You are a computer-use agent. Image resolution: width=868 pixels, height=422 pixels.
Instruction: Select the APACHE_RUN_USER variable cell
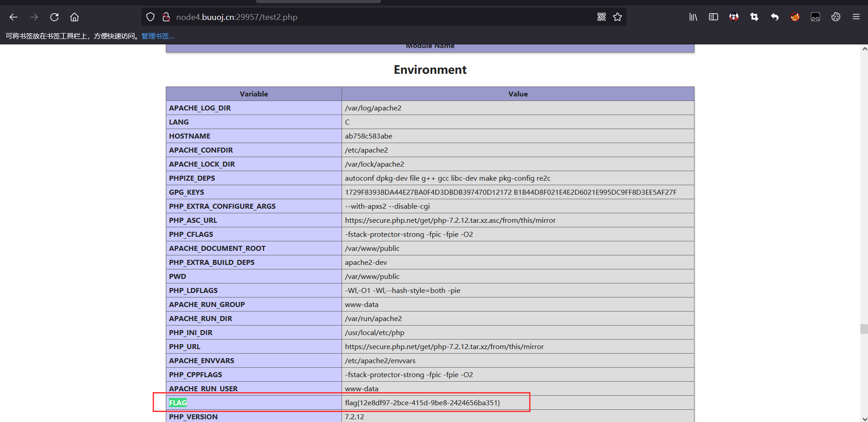254,388
